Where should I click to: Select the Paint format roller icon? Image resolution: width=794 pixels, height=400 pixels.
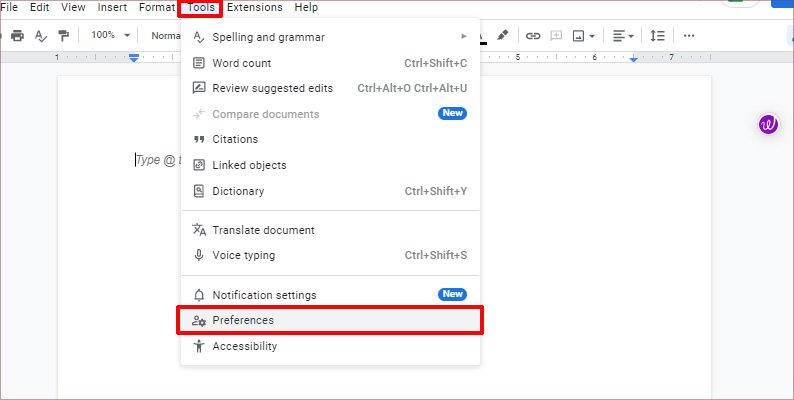63,35
